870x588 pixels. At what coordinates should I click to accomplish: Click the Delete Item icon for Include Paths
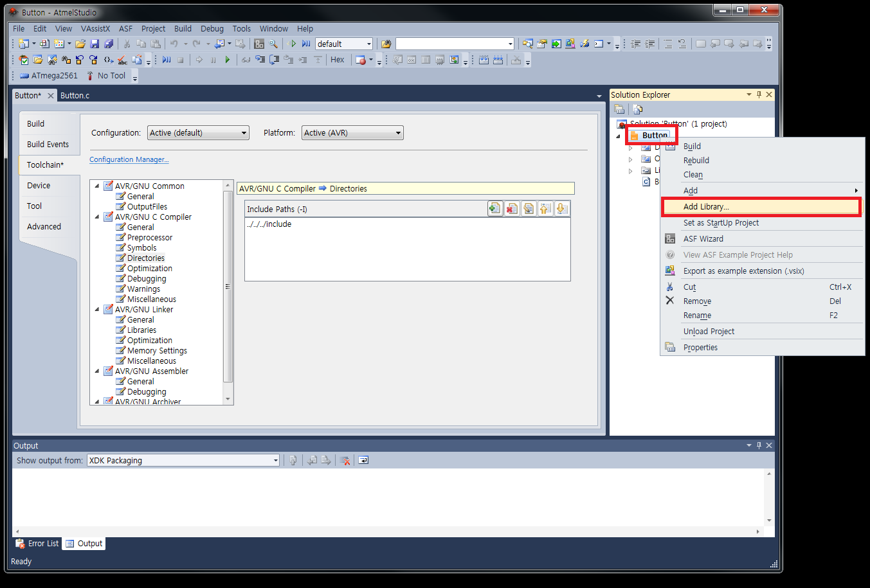point(512,209)
